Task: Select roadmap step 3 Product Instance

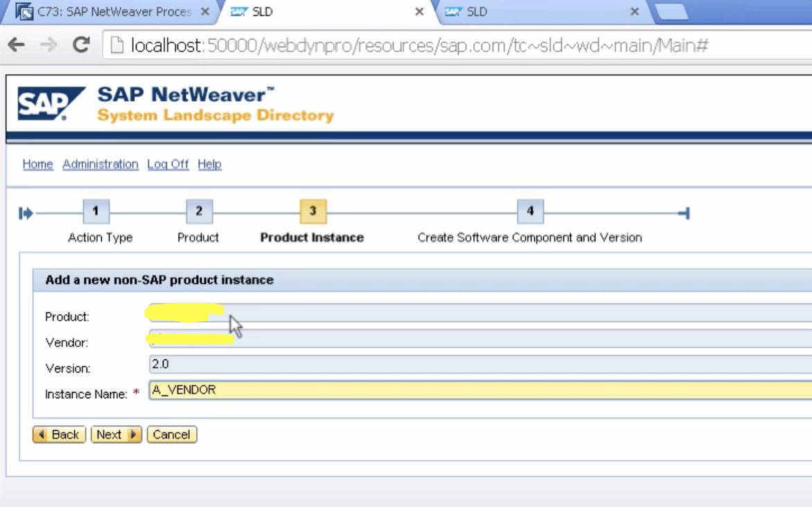Action: pos(312,211)
